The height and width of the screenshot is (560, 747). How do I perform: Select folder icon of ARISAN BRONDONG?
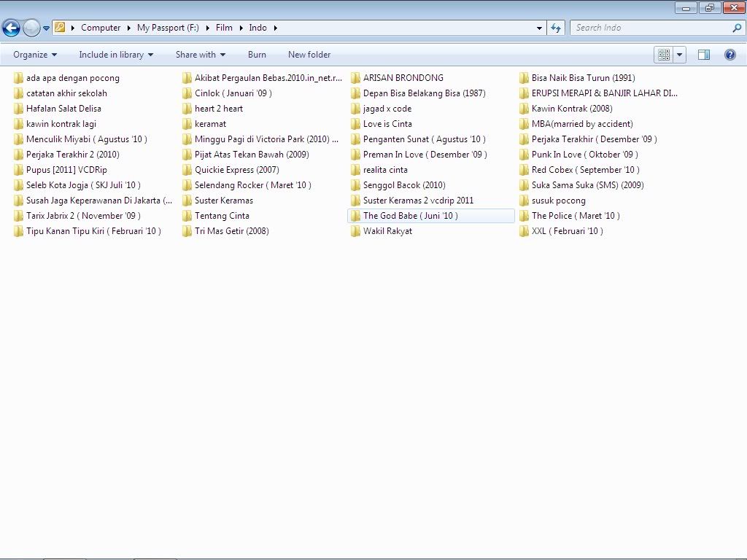tap(355, 78)
